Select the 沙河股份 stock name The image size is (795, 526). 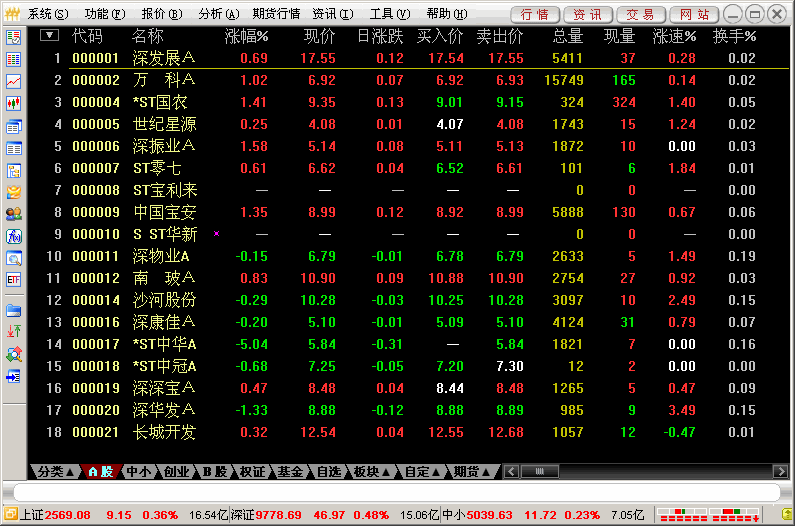[x=164, y=300]
